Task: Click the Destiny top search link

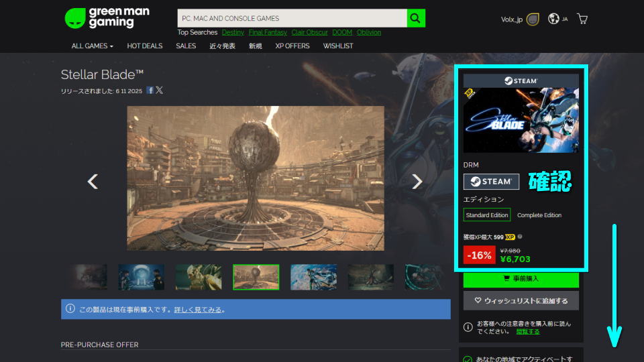Action: coord(233,32)
